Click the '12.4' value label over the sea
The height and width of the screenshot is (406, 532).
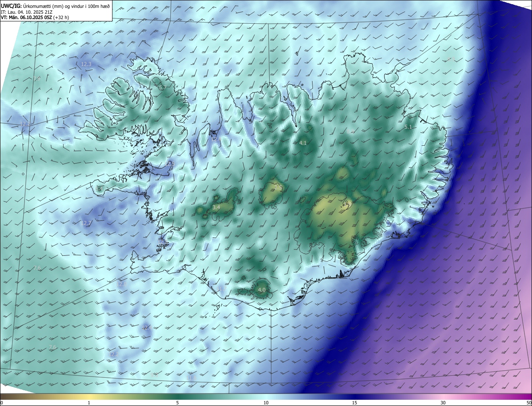pos(146,328)
